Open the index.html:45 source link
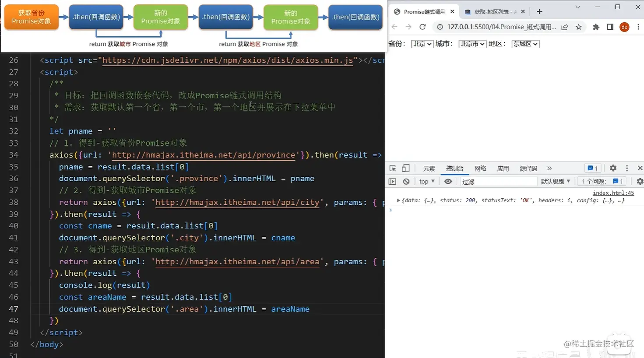The height and width of the screenshot is (358, 644). (613, 193)
